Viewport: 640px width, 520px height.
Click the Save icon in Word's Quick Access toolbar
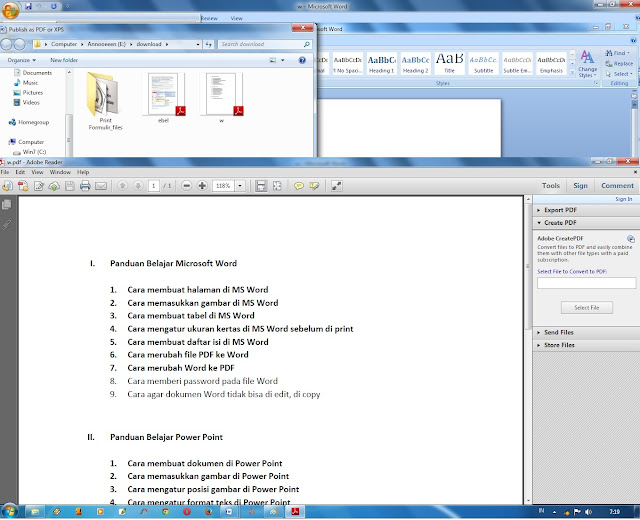point(28,7)
